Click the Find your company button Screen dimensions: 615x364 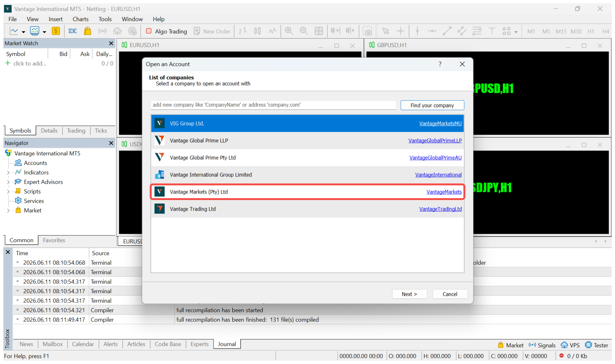click(432, 105)
